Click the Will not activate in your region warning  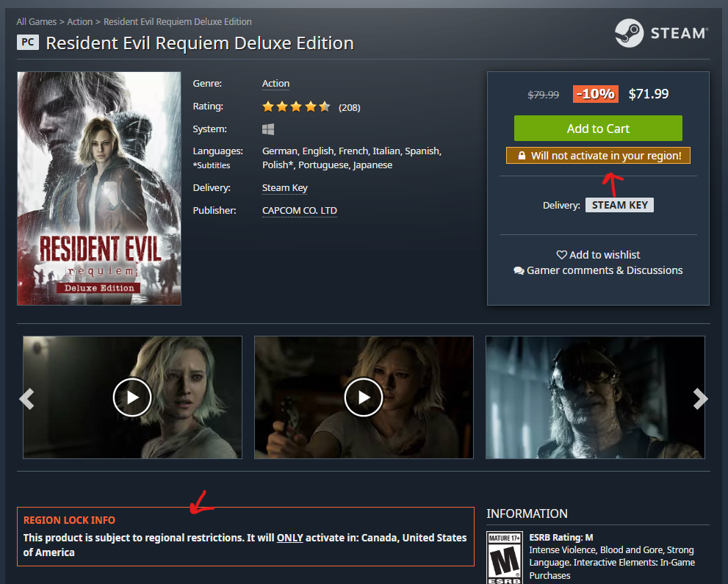[598, 156]
